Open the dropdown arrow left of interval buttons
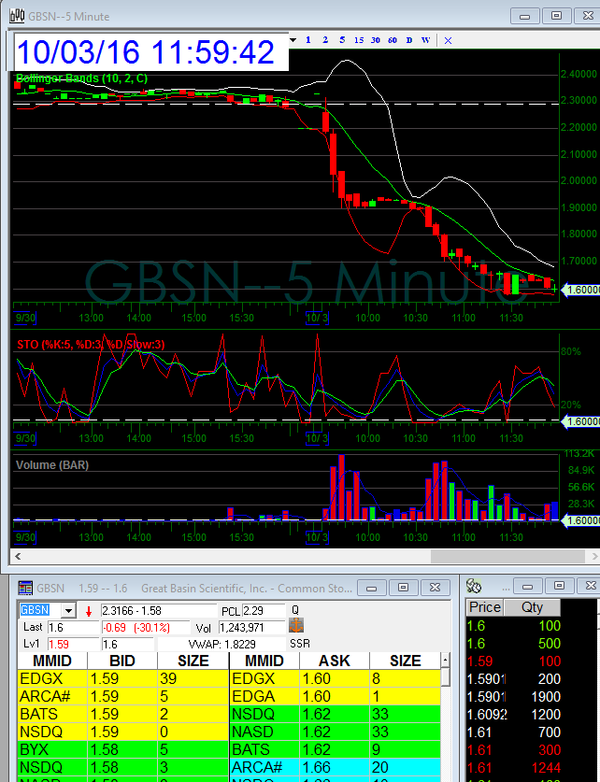This screenshot has width=600, height=782. pyautogui.click(x=293, y=40)
